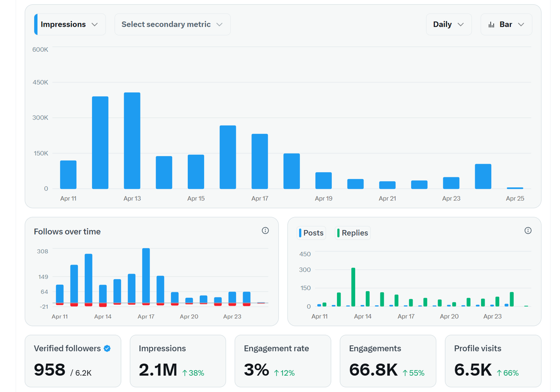The image size is (560, 392).
Task: Click the blue verified badge next to Verified followers
Action: [107, 348]
